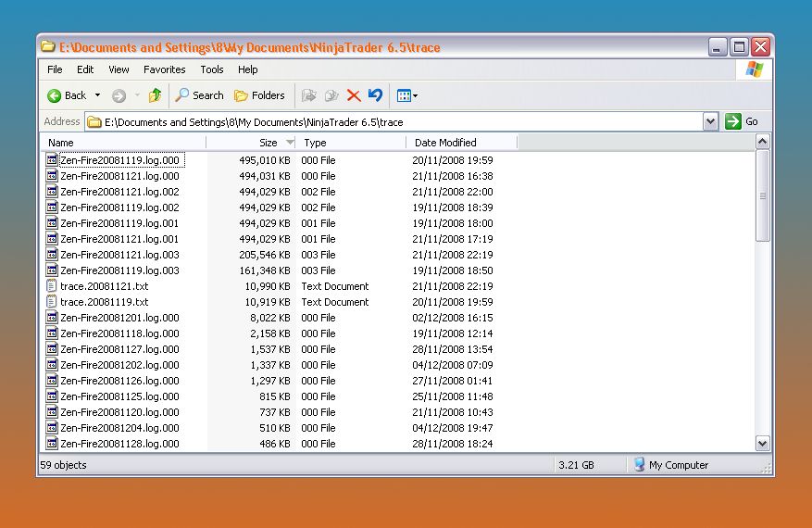Viewport: 812px width, 528px height.
Task: Maximize the trace folder window
Action: pos(739,47)
